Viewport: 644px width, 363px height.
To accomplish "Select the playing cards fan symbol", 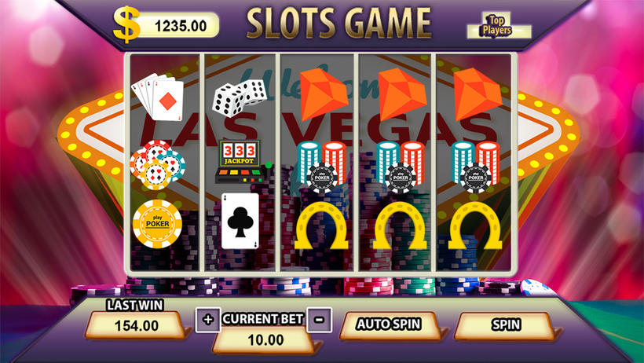I will click(158, 97).
